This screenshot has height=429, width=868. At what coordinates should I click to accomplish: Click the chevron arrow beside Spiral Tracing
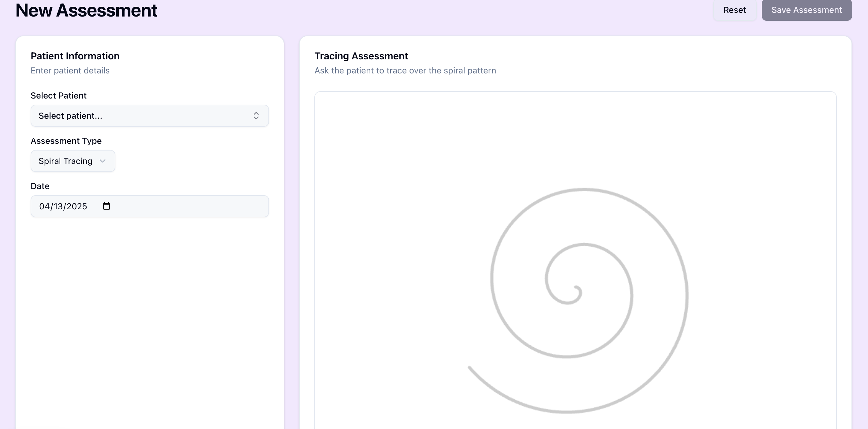[103, 161]
